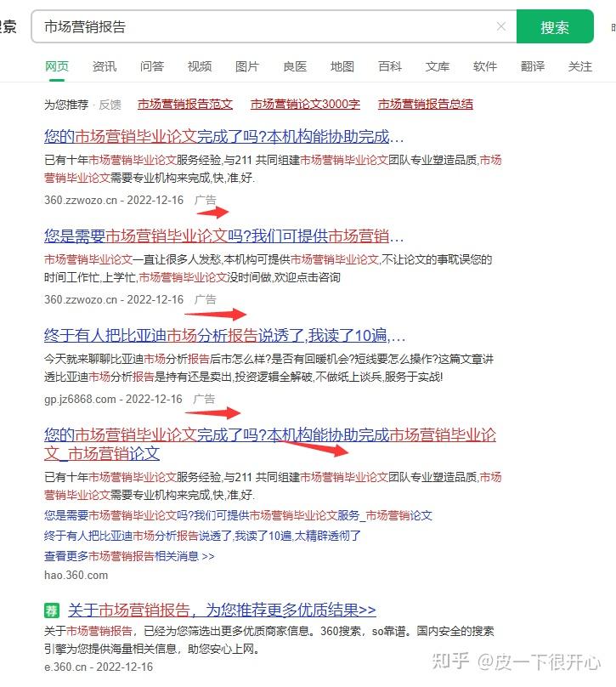Open result 您是需要市场营销毕业论文吗
The height and width of the screenshot is (687, 616).
223,236
